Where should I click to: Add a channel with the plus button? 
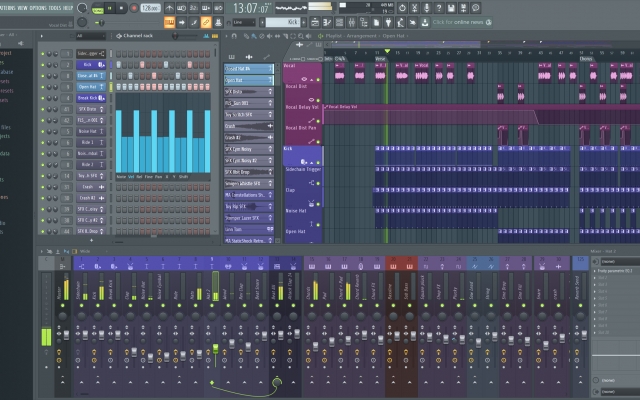[91, 240]
